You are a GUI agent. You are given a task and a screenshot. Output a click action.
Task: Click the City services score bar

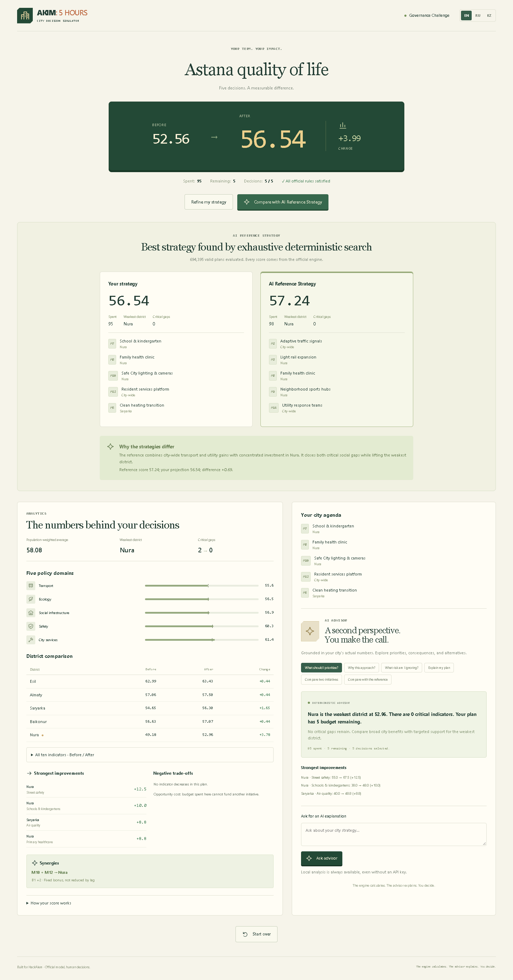click(202, 640)
